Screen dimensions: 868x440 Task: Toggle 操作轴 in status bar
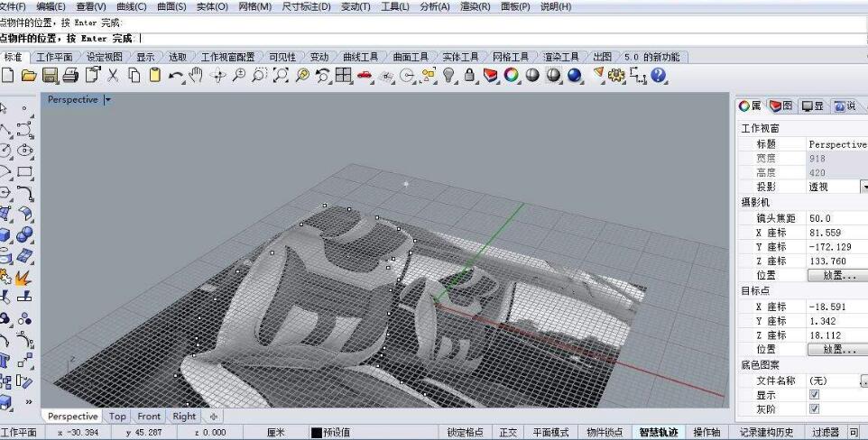[706, 432]
